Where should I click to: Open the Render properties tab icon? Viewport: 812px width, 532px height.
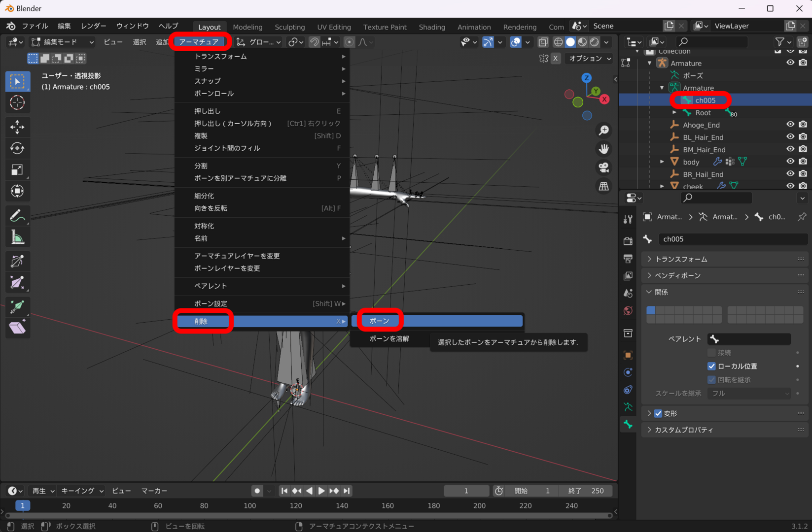[x=628, y=241]
